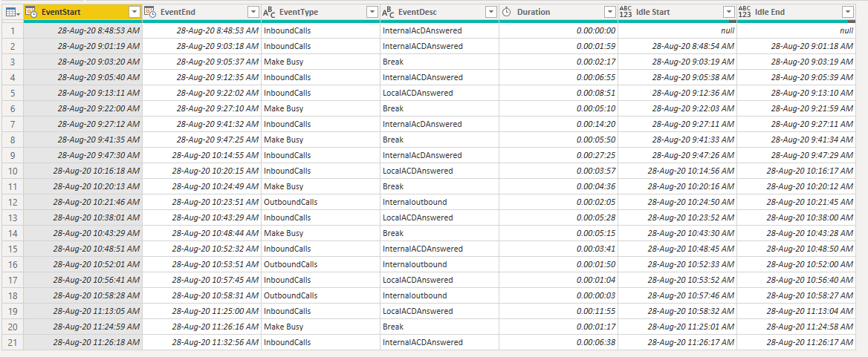Click LocalACDAnswered cell in row 5
The height and width of the screenshot is (357, 868).
(x=439, y=93)
